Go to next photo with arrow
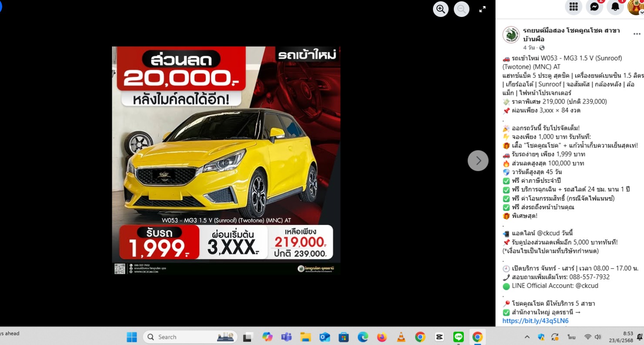 [x=478, y=161]
